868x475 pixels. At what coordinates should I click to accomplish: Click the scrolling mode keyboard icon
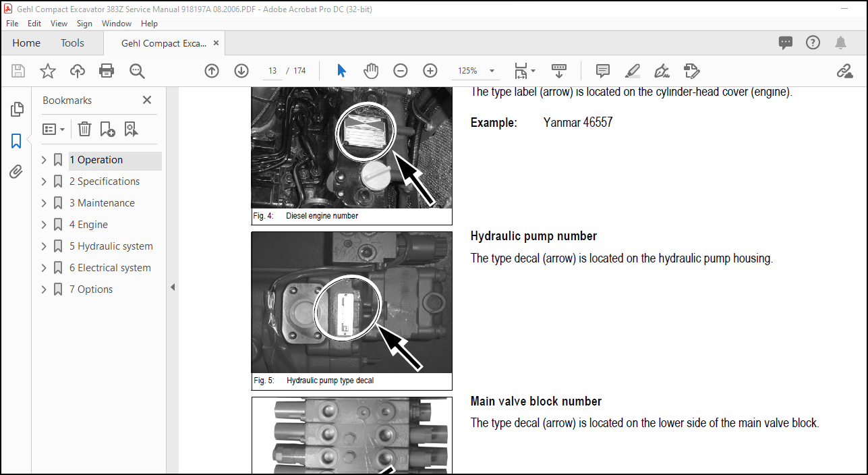[x=558, y=70]
